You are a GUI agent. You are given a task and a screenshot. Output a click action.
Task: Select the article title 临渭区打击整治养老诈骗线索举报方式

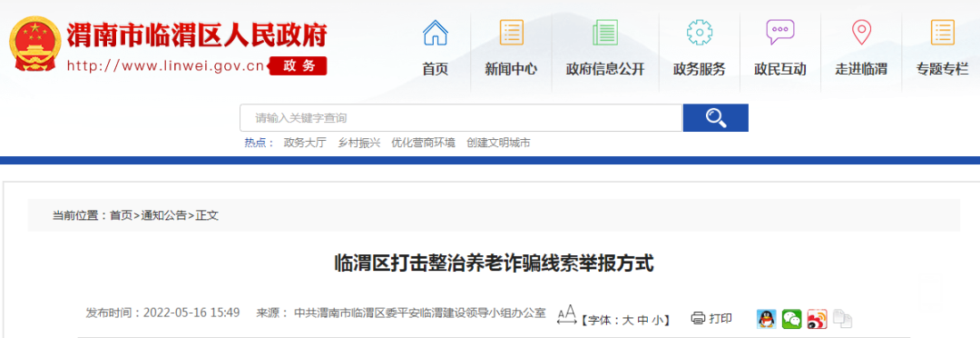click(494, 263)
